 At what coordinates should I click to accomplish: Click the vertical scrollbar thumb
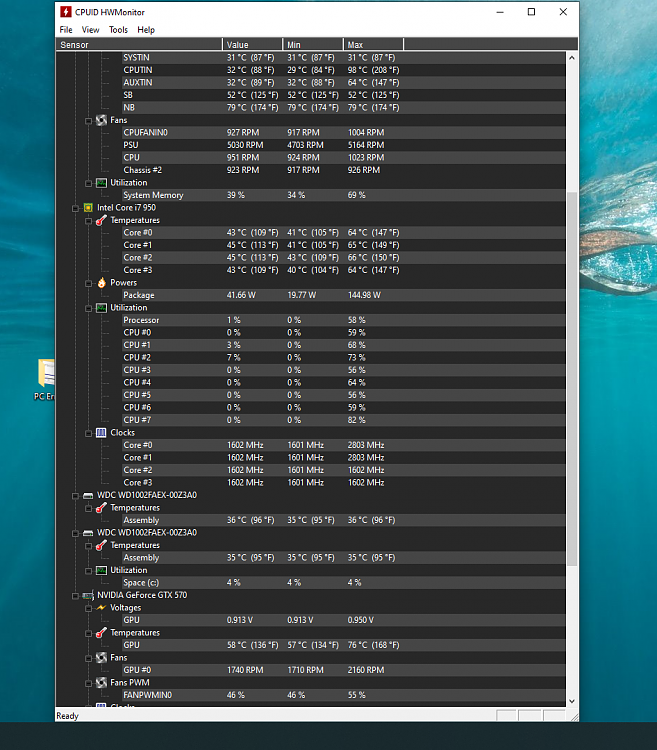pyautogui.click(x=572, y=380)
